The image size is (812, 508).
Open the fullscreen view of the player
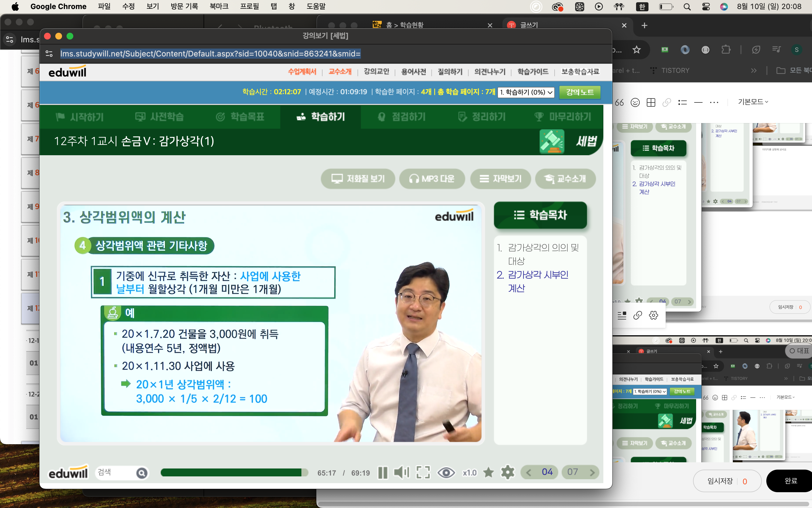[x=423, y=472]
